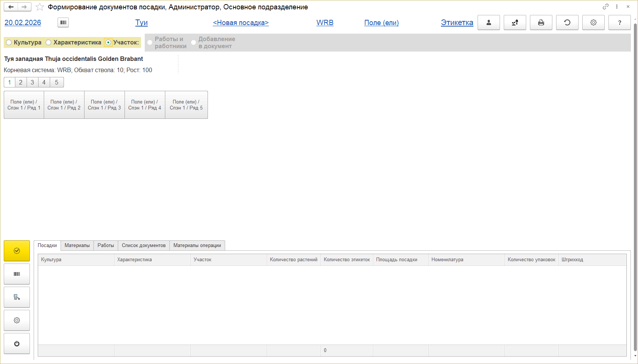Click the text Корневая система: WRB; Обхват ствола: 10

point(64,70)
